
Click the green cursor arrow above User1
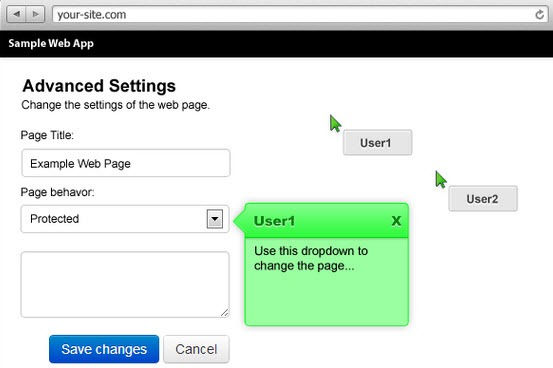(335, 123)
